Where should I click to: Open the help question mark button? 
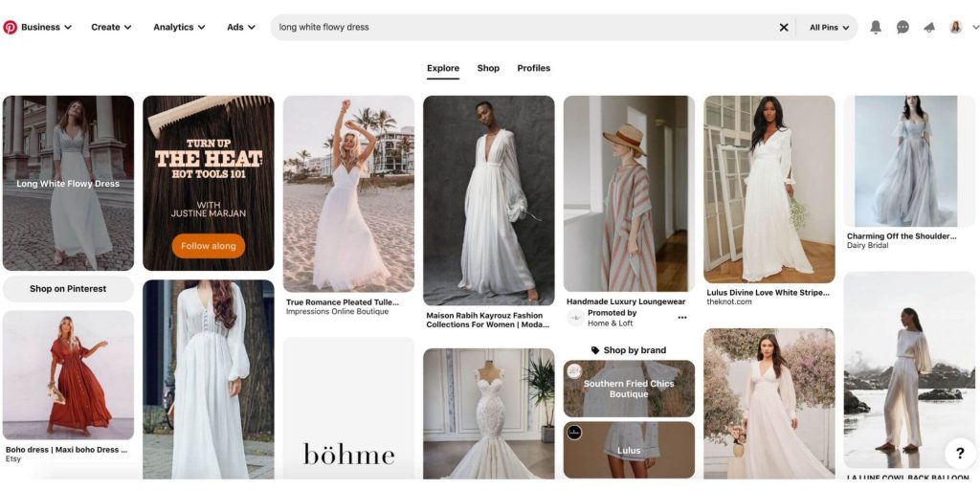point(960,454)
